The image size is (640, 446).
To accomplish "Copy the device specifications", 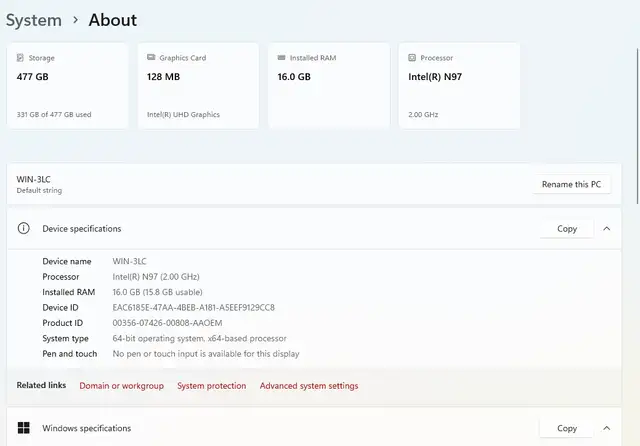I will point(567,229).
